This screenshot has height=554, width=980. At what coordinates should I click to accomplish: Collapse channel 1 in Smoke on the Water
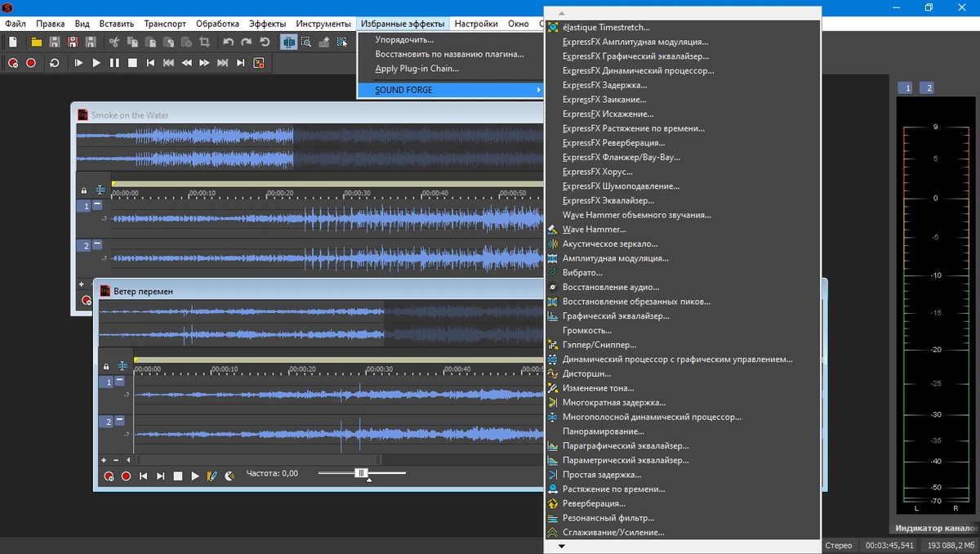pos(97,205)
